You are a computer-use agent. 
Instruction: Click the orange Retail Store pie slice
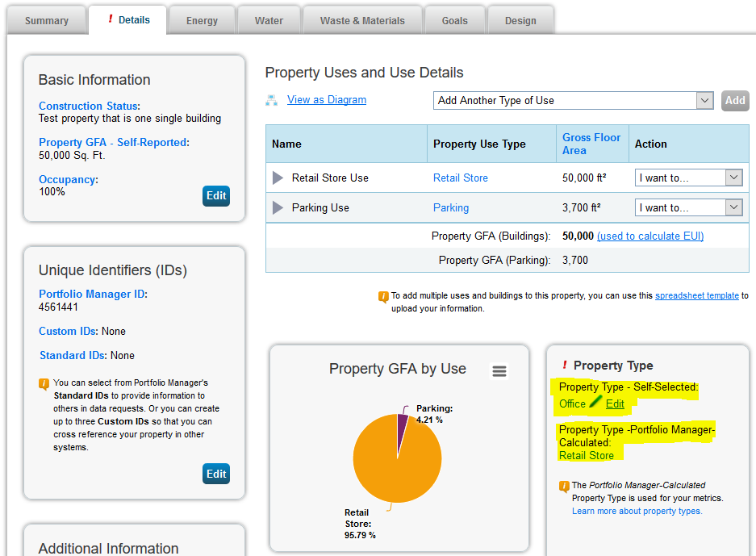click(395, 468)
